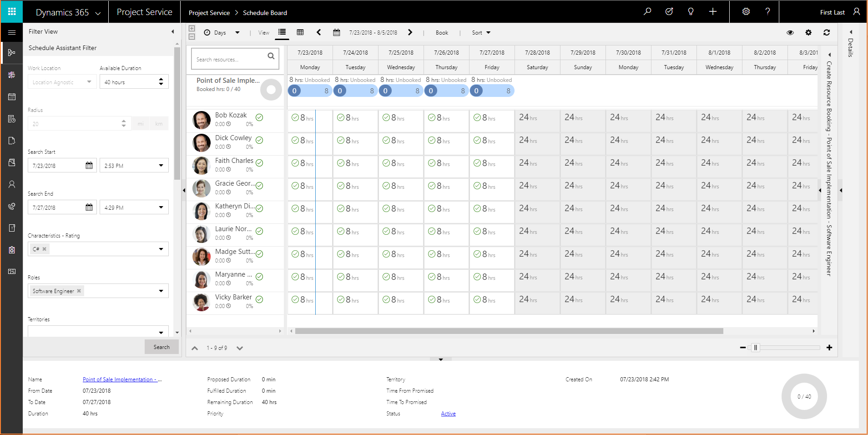This screenshot has height=435, width=868.
Task: Refresh the schedule board
Action: point(827,32)
